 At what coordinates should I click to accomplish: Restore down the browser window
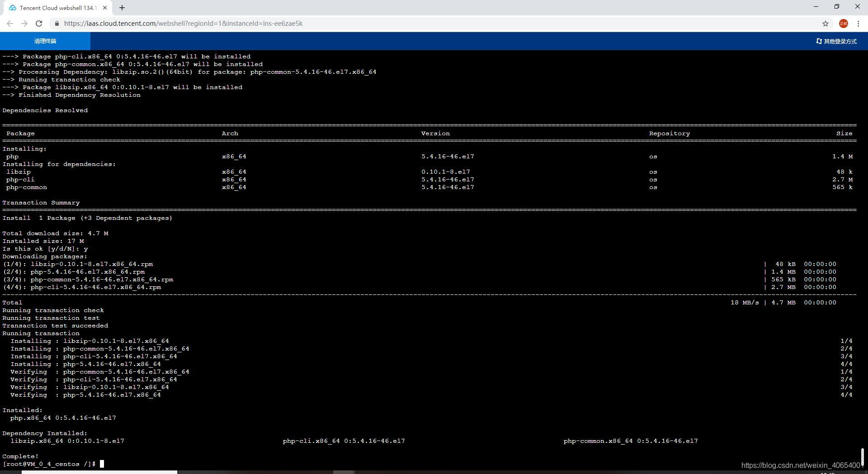pos(837,7)
